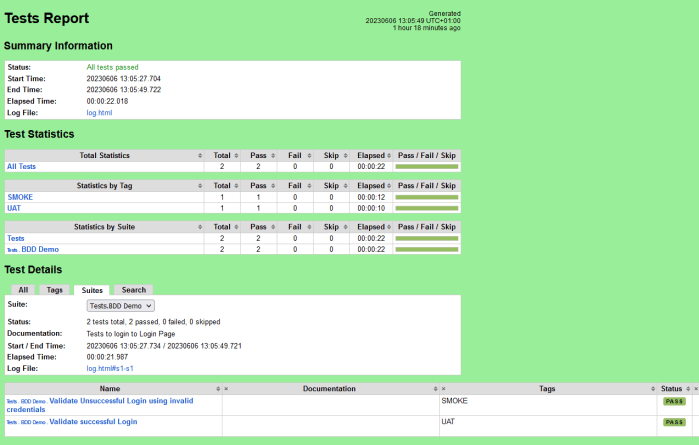Click end time 20230606 13:05:49.722
Viewport: 699px width, 445px height.
pyautogui.click(x=123, y=90)
